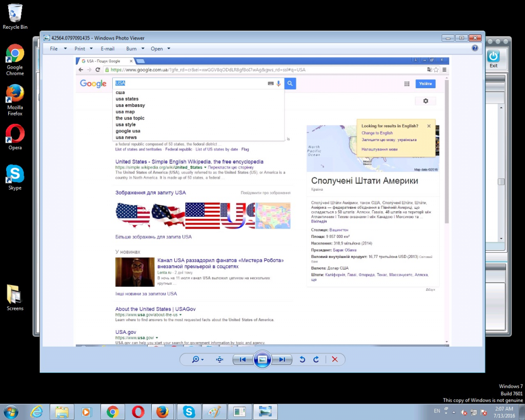Open the Open menu in toolbar
The height and width of the screenshot is (420, 525).
160,49
